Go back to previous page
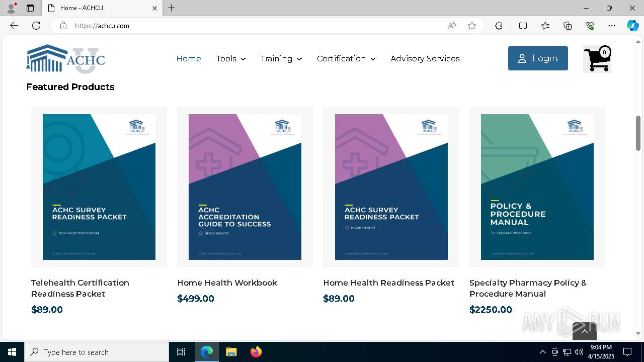This screenshot has height=362, width=644. (14, 26)
